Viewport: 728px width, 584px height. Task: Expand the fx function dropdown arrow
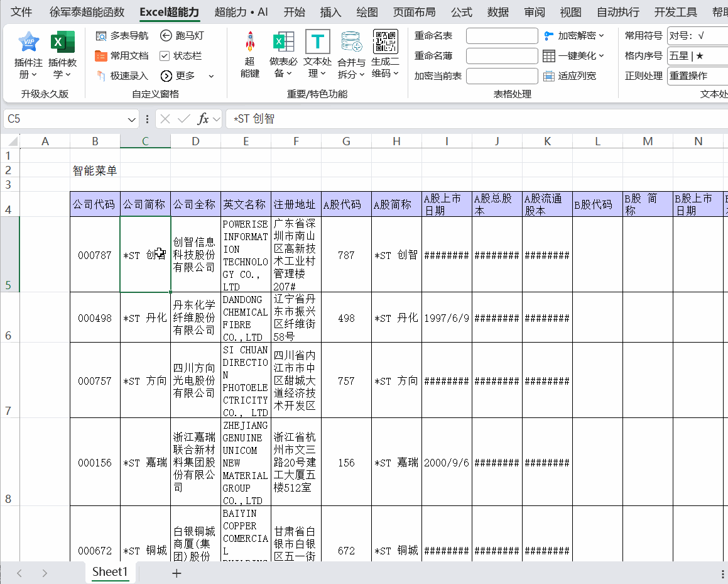[x=216, y=119]
